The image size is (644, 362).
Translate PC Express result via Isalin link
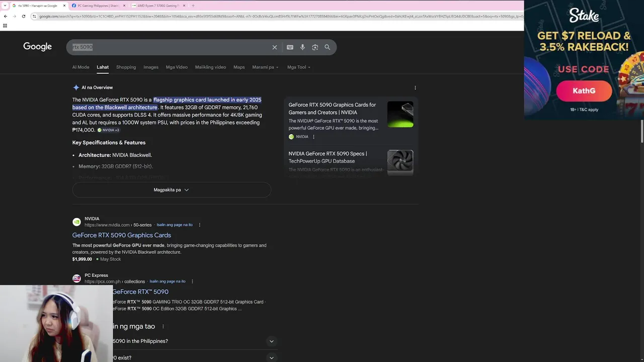coord(168,282)
